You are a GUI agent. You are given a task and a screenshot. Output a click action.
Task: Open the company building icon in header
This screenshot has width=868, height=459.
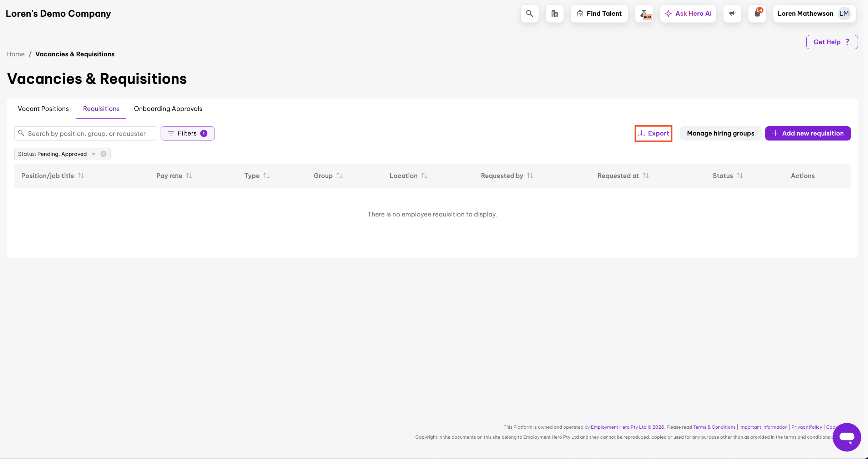pos(554,14)
